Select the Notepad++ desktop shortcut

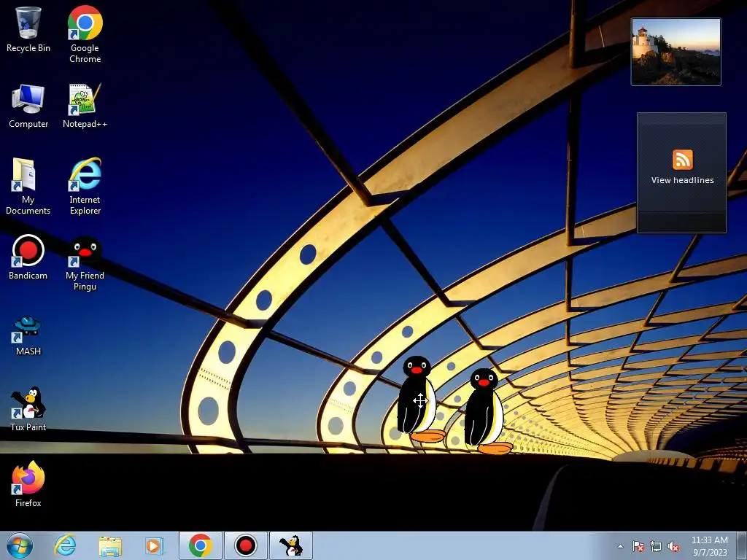pos(85,106)
